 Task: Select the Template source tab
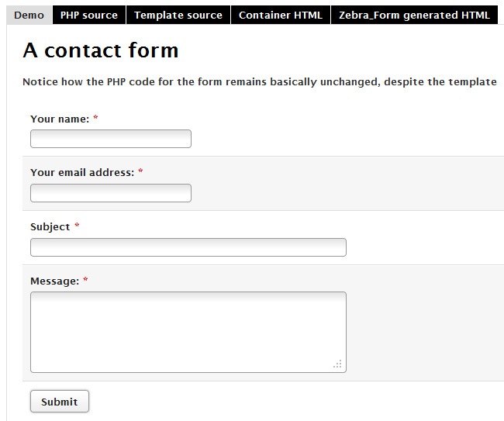pyautogui.click(x=178, y=15)
